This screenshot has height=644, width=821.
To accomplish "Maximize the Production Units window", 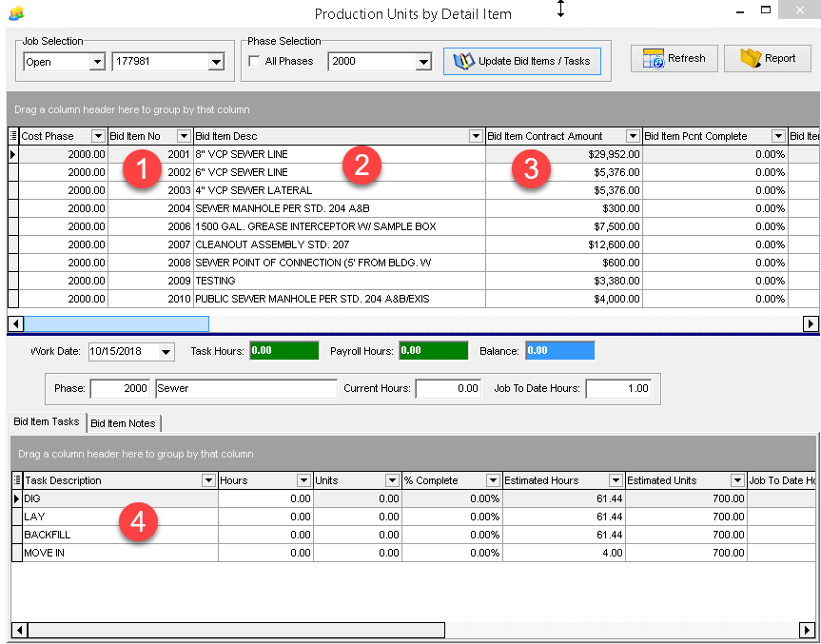I will pyautogui.click(x=766, y=10).
